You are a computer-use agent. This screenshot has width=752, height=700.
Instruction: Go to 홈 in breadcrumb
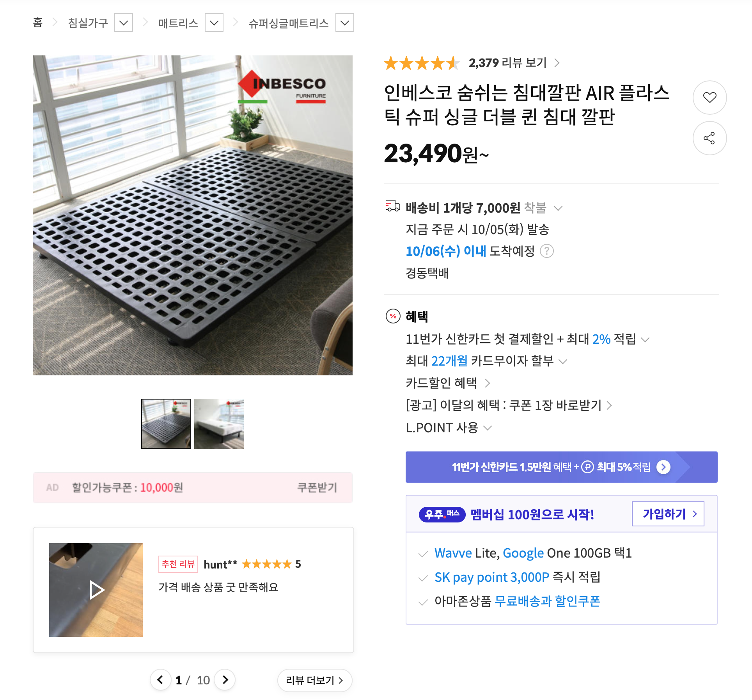tap(38, 23)
